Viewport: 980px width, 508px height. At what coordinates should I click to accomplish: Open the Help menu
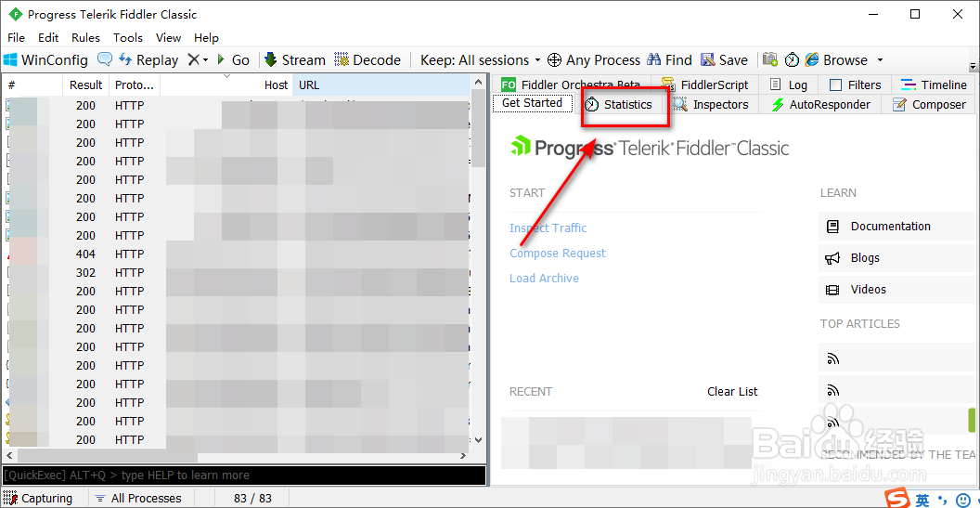pos(206,37)
